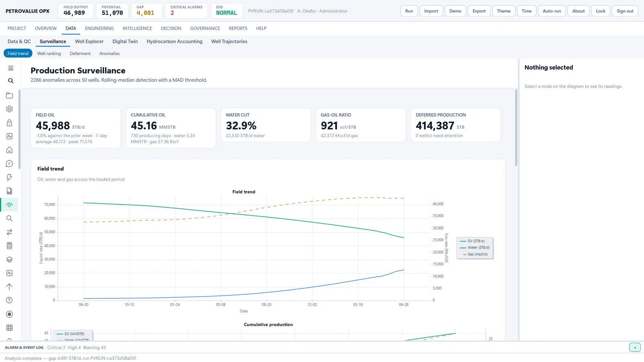Click the Critical 2 count in the alarm log

[56, 348]
